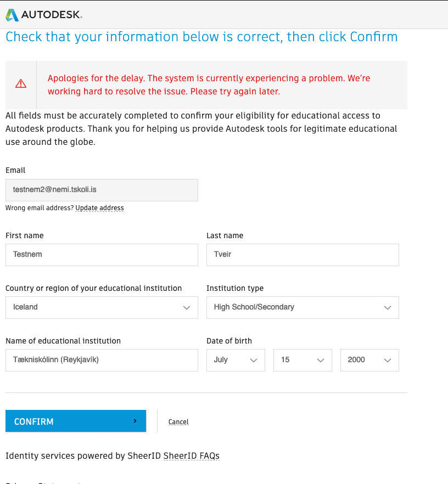Click the AUTODESK wordmark text
Screen dimensions: 448x484
(x=52, y=15)
